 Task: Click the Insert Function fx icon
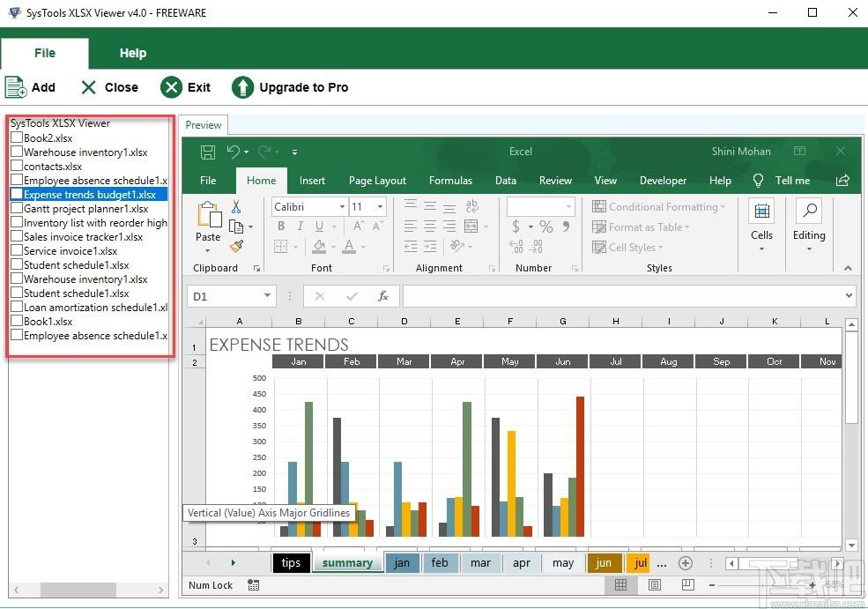pos(383,296)
